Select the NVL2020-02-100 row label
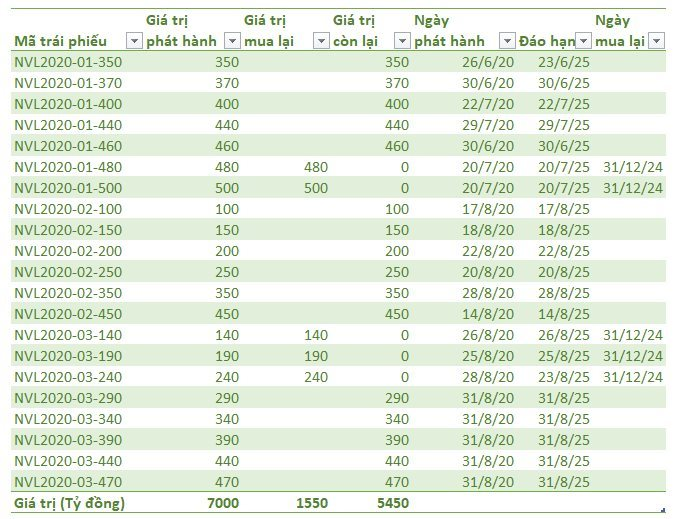Screen dimensions: 675x519 [68, 208]
